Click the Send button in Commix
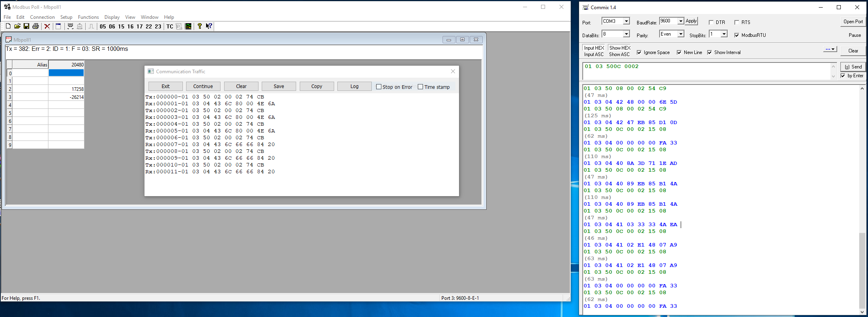This screenshot has width=868, height=317. pos(853,67)
